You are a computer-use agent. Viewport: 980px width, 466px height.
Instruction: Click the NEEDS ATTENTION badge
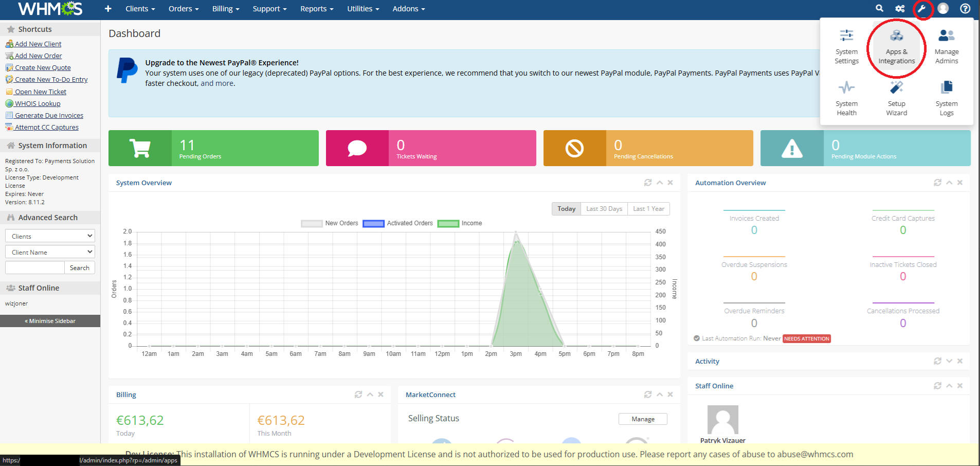pyautogui.click(x=807, y=338)
